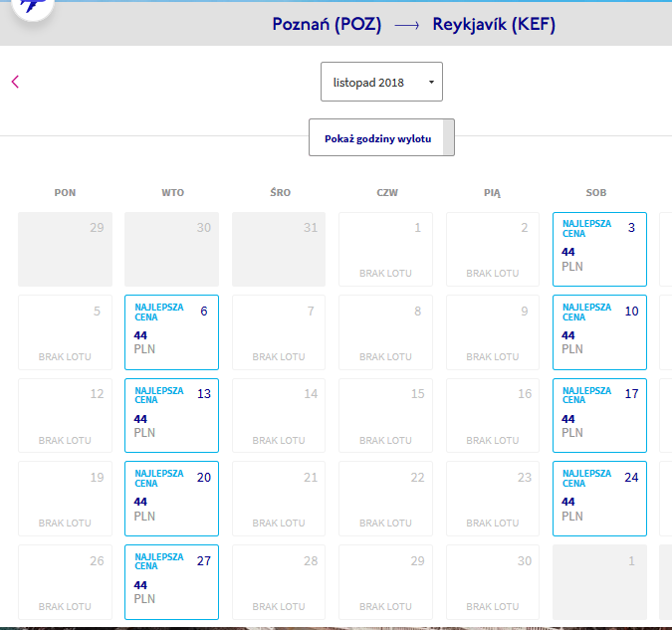Click day 15 Thursday cell

tap(385, 415)
